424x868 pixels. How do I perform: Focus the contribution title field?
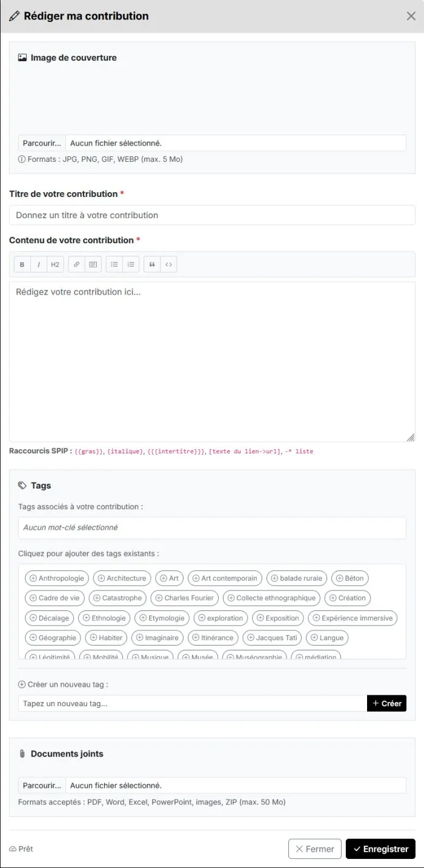click(x=212, y=215)
